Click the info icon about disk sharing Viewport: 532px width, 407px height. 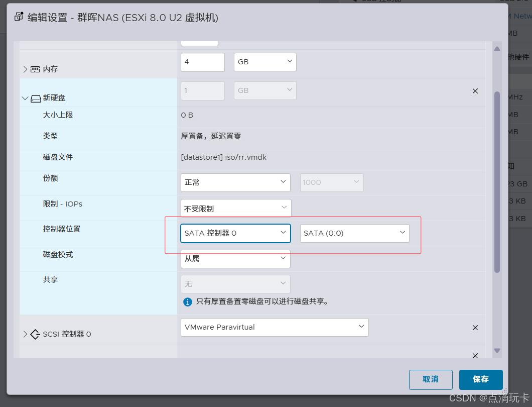tap(188, 301)
